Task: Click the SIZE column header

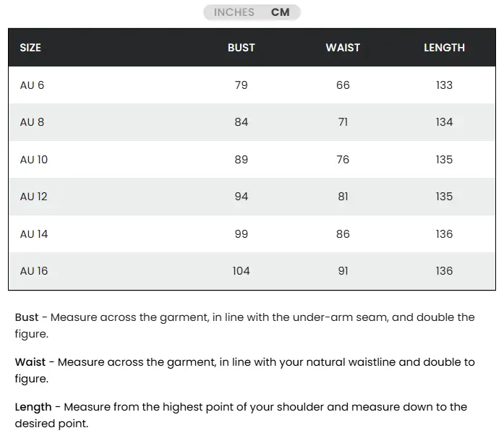Action: (x=30, y=48)
